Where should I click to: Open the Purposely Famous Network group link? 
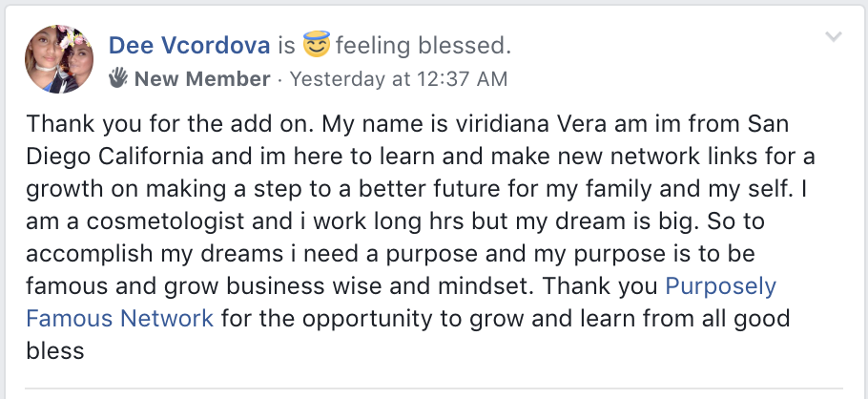point(720,286)
